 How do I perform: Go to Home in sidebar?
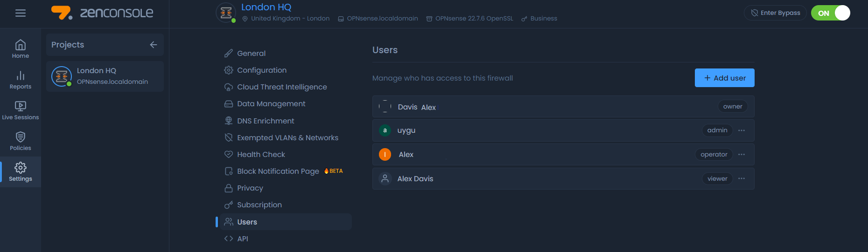coord(21,49)
